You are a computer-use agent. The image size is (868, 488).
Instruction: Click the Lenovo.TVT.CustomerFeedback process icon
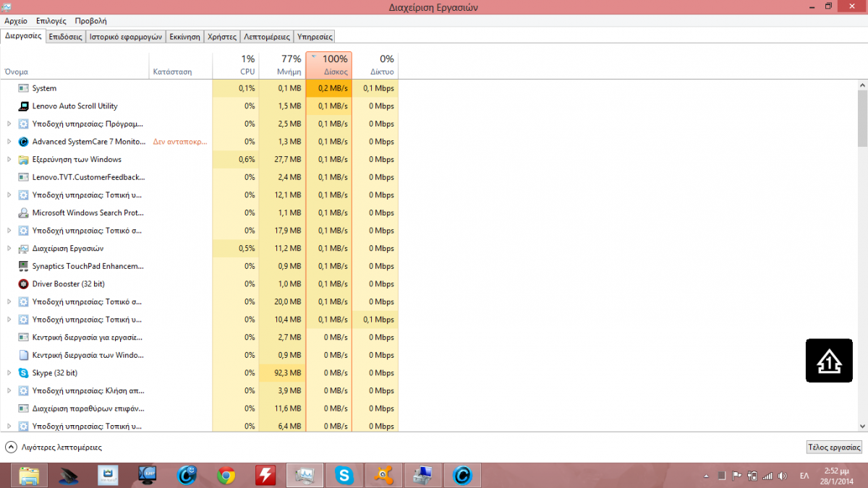pos(23,177)
